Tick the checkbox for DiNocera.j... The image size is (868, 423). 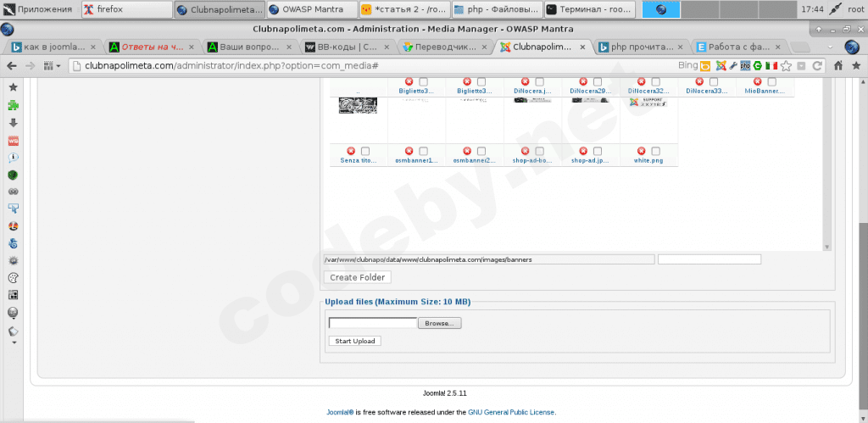[x=540, y=82]
